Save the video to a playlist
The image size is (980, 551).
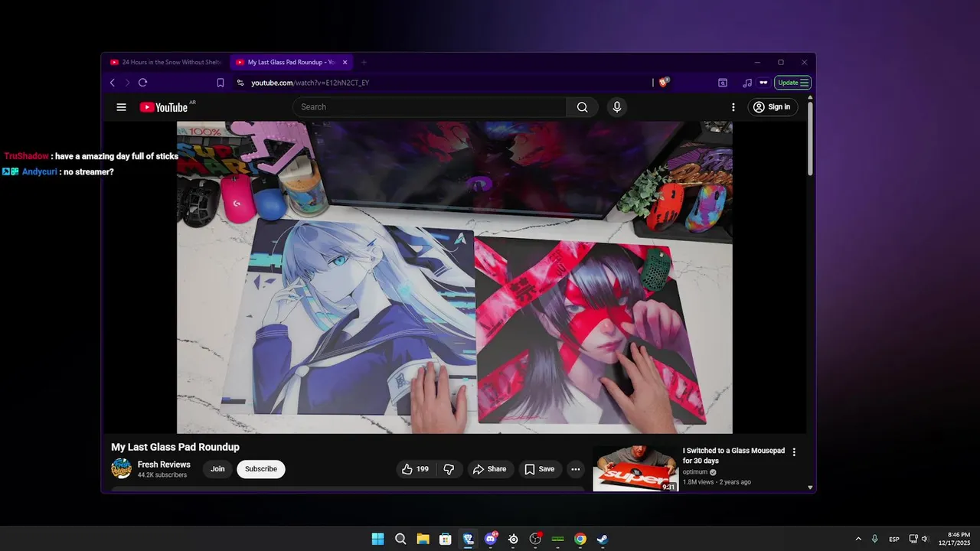pyautogui.click(x=539, y=469)
